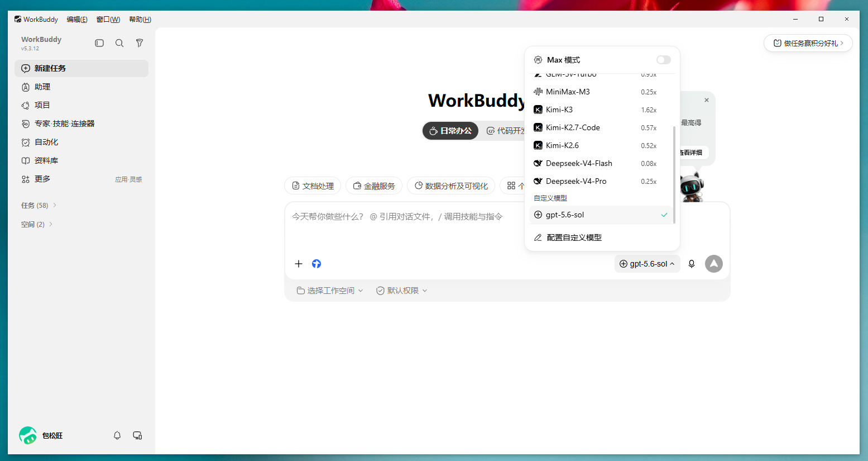Choose the 金融服务 suggestion chip
The image size is (868, 461).
[x=374, y=186]
